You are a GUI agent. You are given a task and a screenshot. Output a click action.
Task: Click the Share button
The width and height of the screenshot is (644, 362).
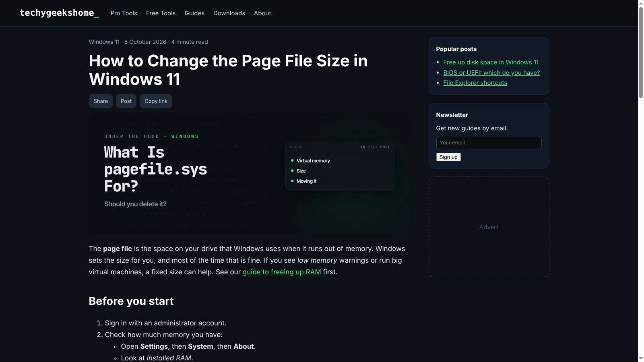click(101, 101)
